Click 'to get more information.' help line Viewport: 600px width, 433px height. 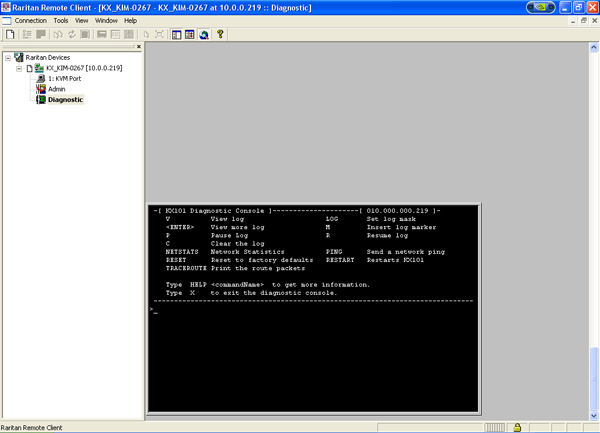click(321, 285)
